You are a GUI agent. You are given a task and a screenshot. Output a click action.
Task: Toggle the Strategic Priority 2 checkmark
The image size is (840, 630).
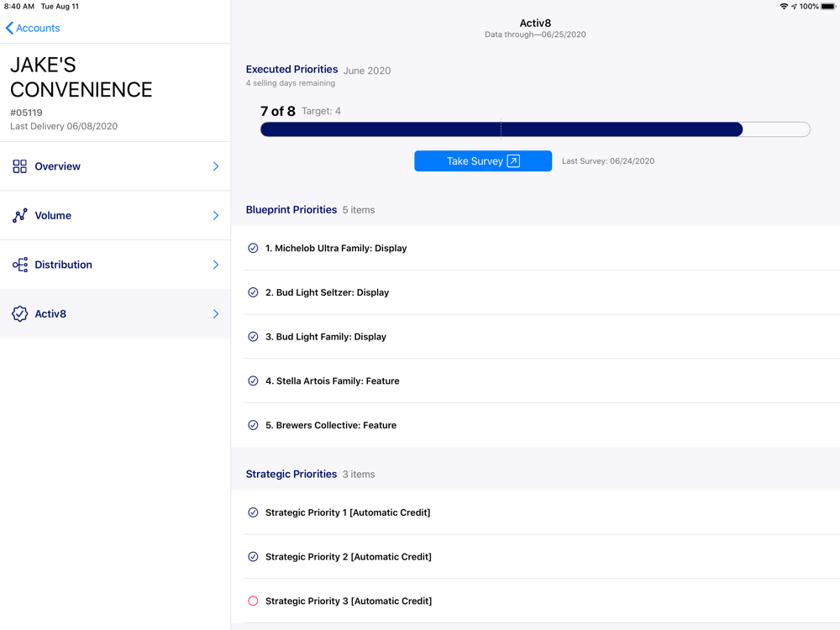pos(253,557)
